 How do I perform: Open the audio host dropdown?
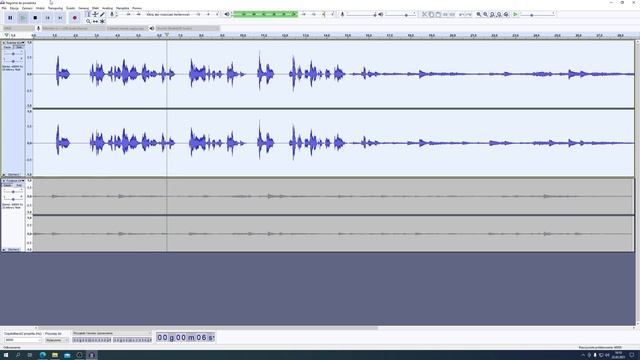tap(19, 28)
